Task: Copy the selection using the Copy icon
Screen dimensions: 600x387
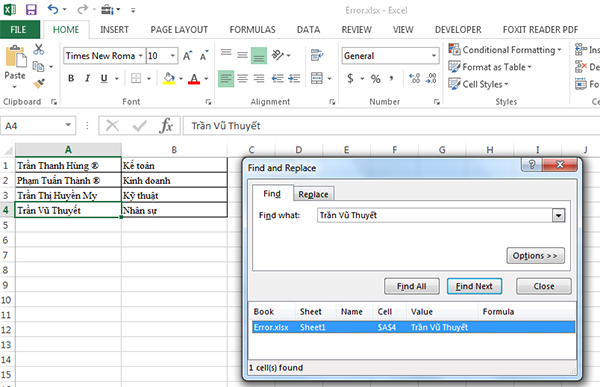Action: tap(38, 67)
